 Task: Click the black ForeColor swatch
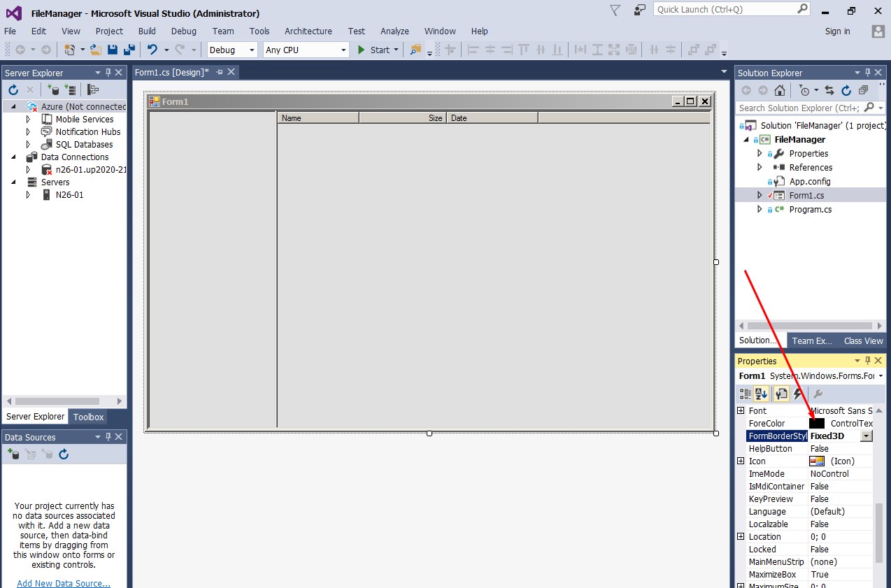[816, 424]
